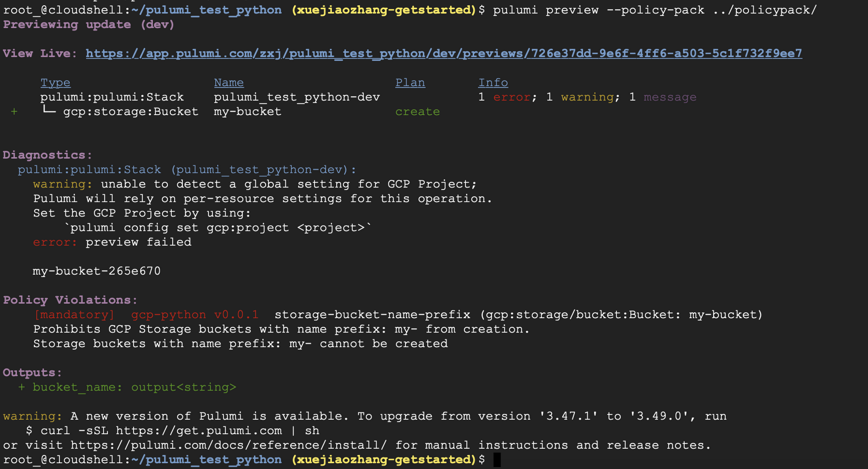Click the green 'create' plan value
Screen dimensions: 868x469
(418, 112)
